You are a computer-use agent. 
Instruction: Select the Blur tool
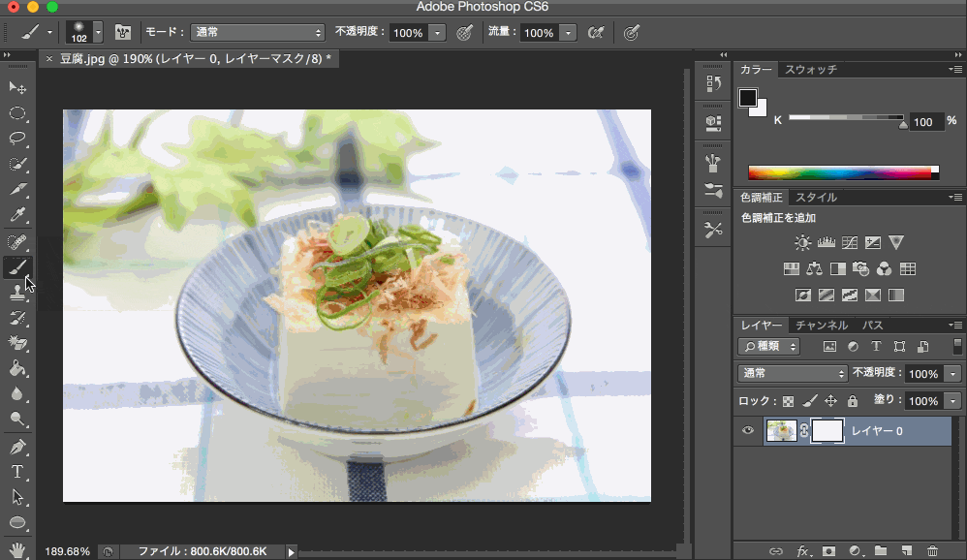click(x=17, y=394)
